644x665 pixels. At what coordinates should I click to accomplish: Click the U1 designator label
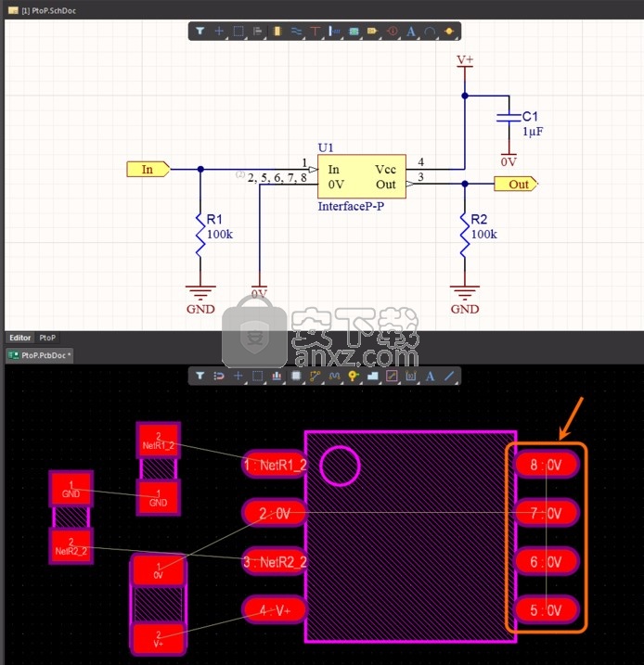326,147
